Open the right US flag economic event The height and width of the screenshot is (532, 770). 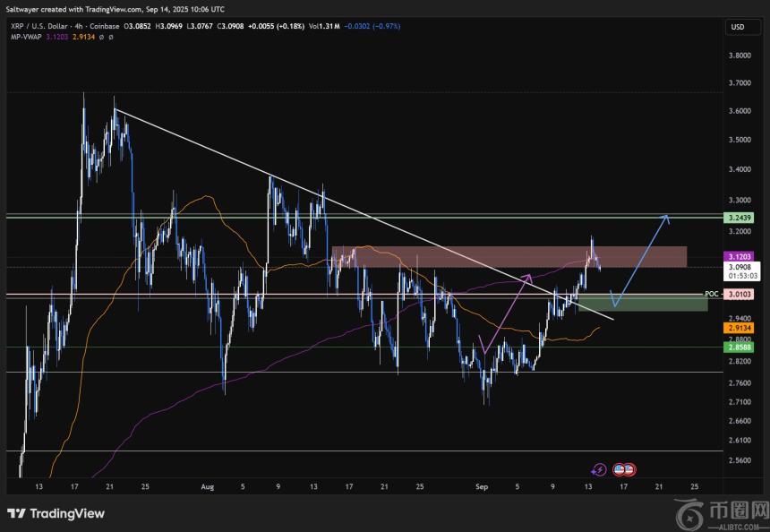coord(629,468)
